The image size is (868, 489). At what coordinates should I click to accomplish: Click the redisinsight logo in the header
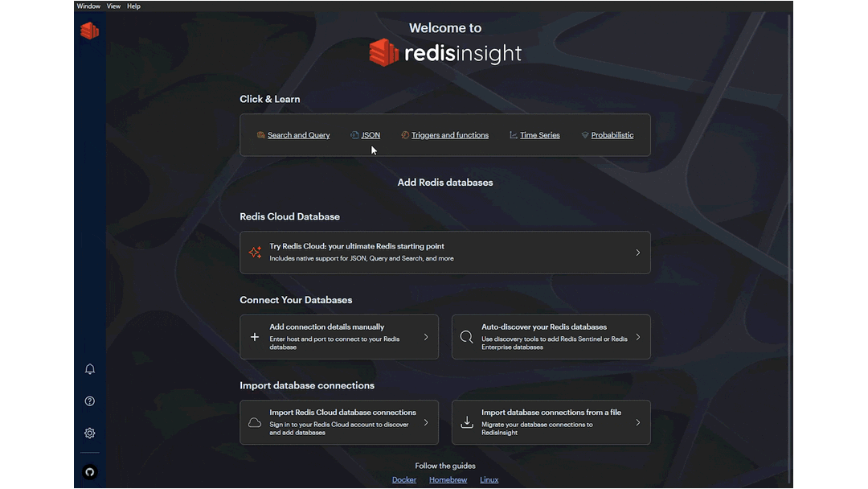click(445, 52)
